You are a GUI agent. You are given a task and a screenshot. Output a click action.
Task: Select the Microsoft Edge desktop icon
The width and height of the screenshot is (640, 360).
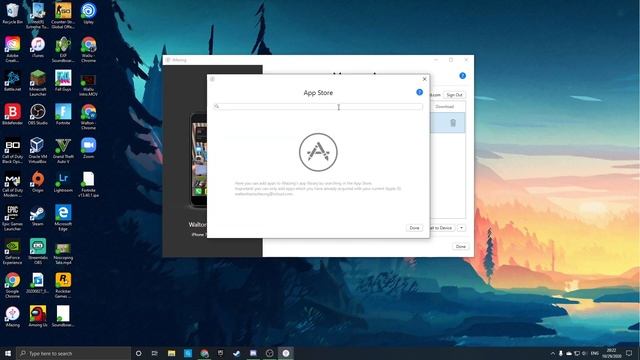click(63, 218)
